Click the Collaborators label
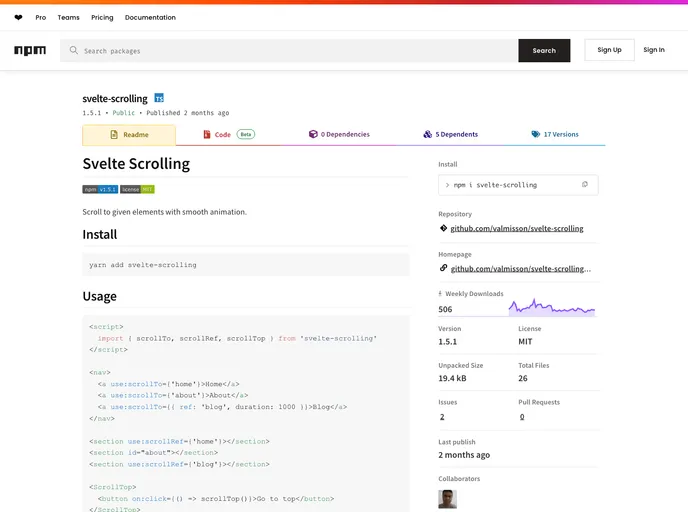 coord(459,479)
